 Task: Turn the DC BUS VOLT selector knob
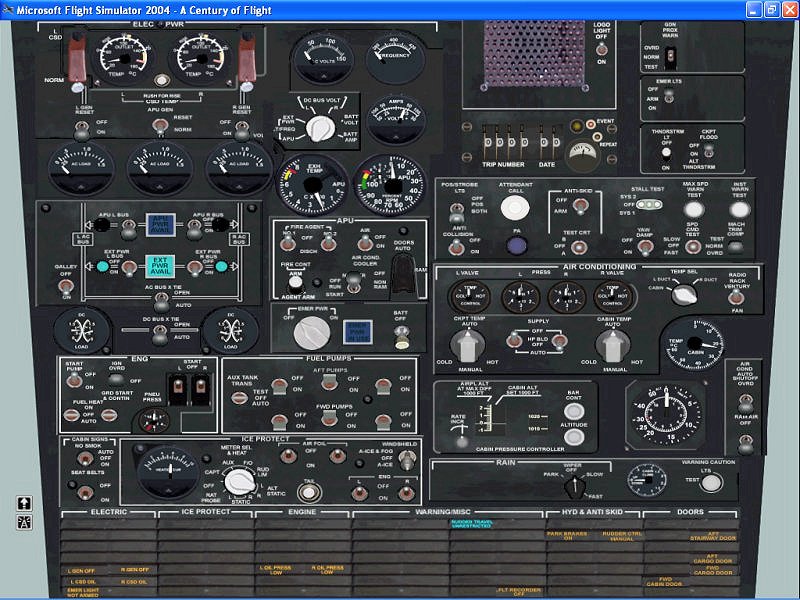pyautogui.click(x=320, y=128)
